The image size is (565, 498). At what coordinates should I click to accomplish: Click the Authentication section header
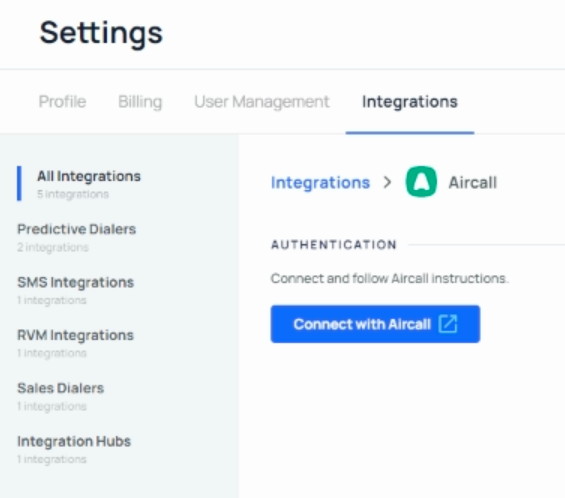pos(334,245)
